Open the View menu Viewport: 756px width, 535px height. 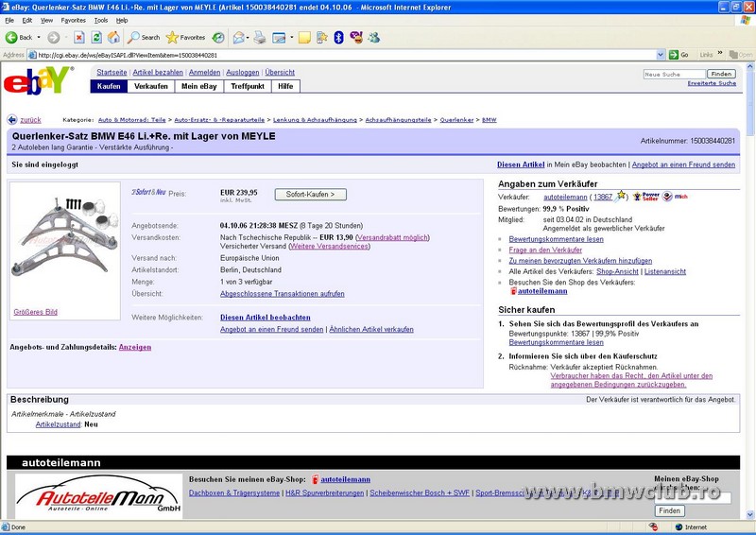(46, 20)
